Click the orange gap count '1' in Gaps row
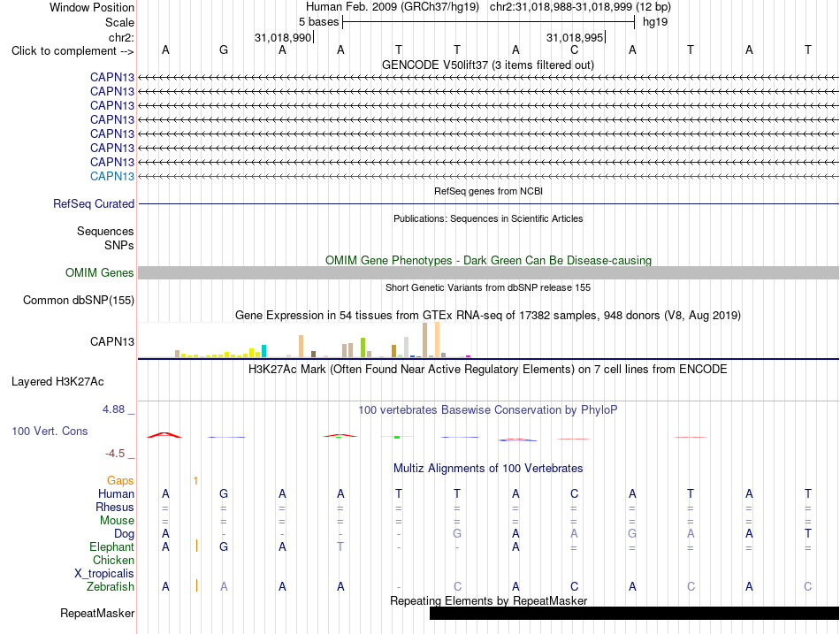Viewport: 840px width, 634px height. [x=195, y=481]
